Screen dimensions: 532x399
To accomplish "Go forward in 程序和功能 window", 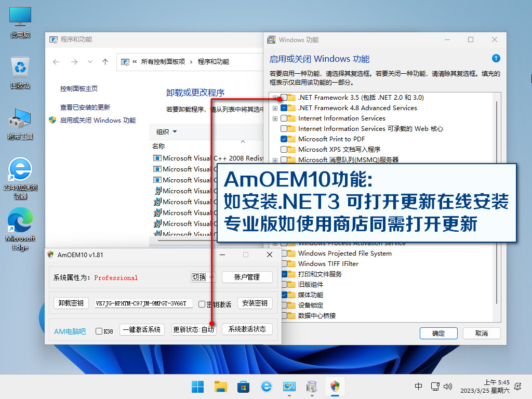I will pos(74,62).
